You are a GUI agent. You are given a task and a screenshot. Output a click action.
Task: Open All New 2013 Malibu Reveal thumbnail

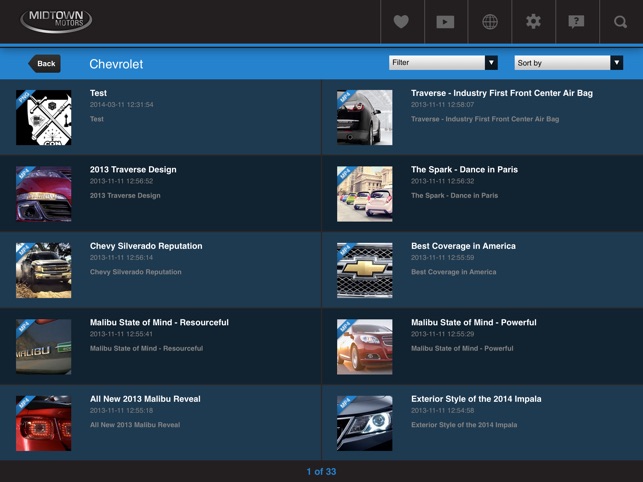coord(43,423)
